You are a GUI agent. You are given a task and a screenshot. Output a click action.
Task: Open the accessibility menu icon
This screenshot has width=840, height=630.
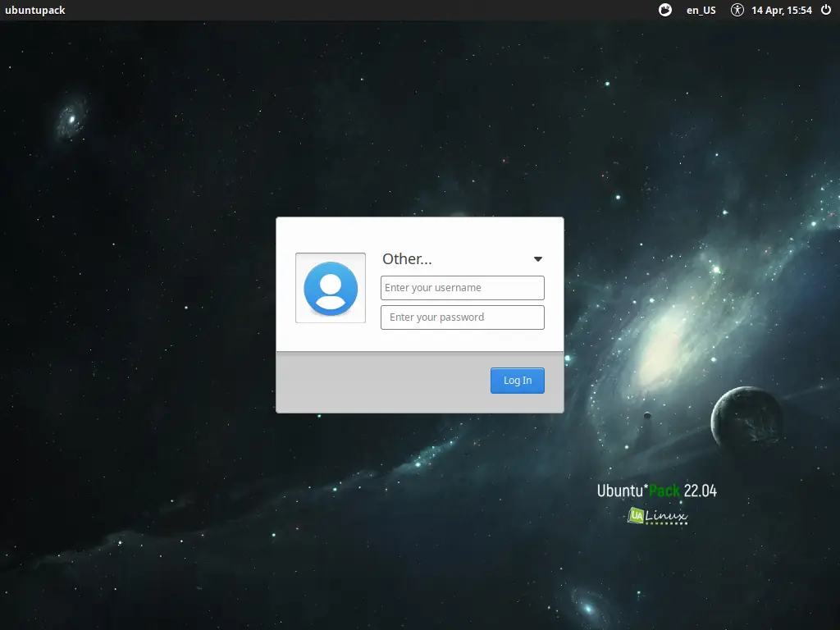point(737,10)
